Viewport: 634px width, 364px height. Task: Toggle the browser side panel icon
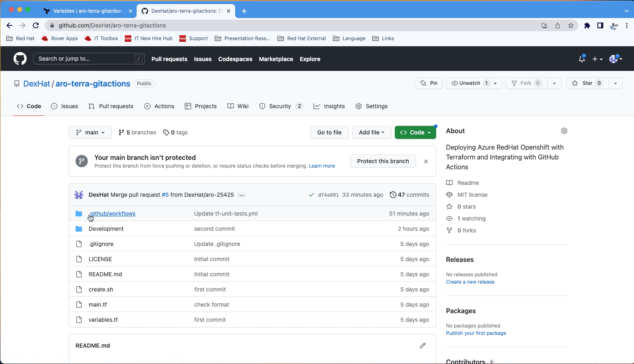[x=600, y=25]
